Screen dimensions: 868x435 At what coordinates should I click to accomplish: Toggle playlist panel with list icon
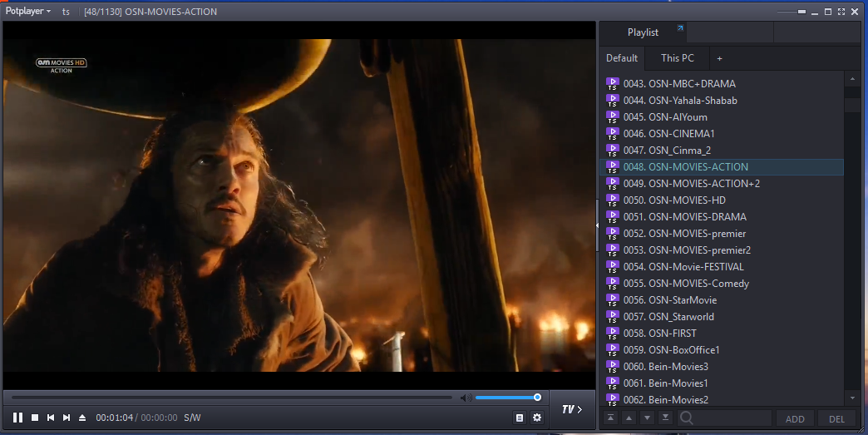point(520,418)
